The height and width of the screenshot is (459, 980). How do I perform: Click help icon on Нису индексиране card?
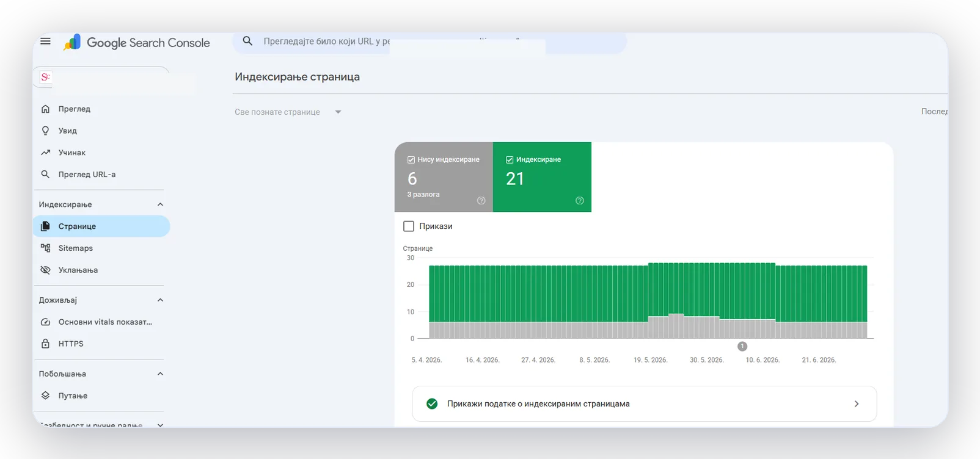pyautogui.click(x=481, y=201)
